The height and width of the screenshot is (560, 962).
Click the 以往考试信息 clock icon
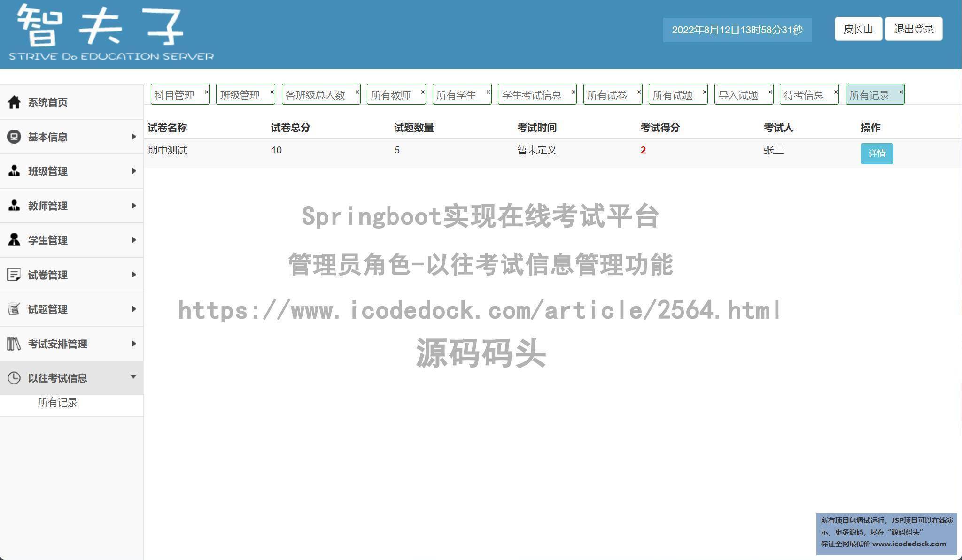point(14,377)
